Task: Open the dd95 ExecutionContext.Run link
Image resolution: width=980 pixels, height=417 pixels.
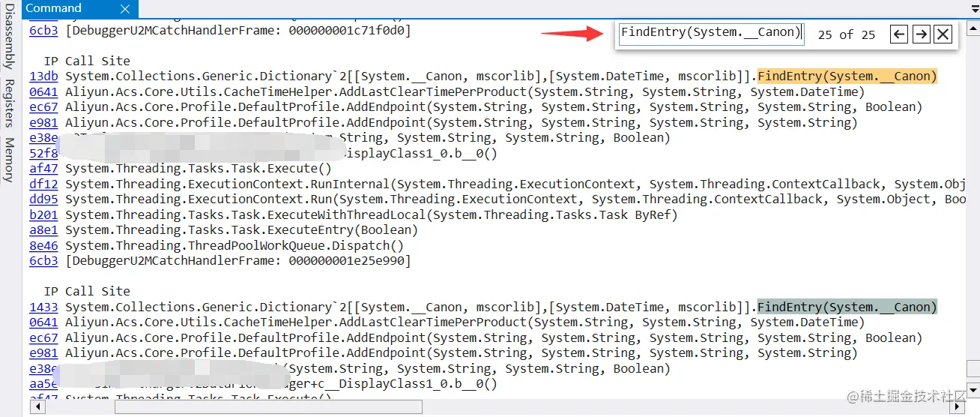Action: pos(43,199)
